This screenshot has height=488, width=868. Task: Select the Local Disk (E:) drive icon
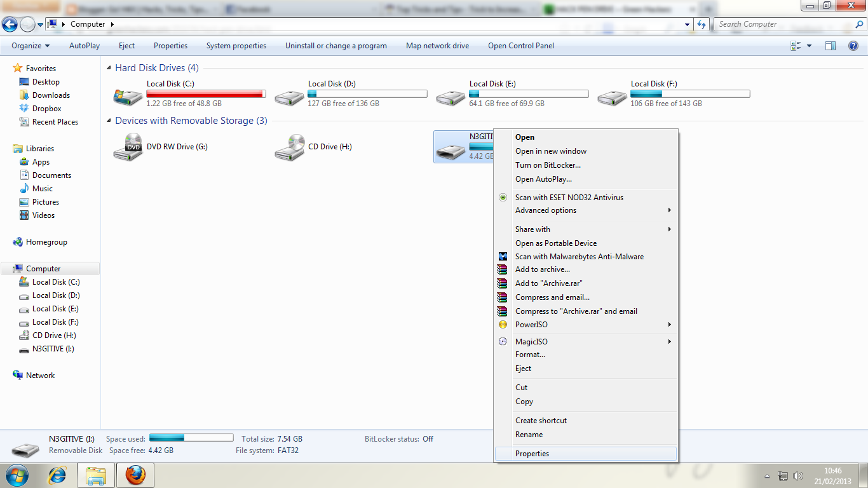tap(451, 96)
